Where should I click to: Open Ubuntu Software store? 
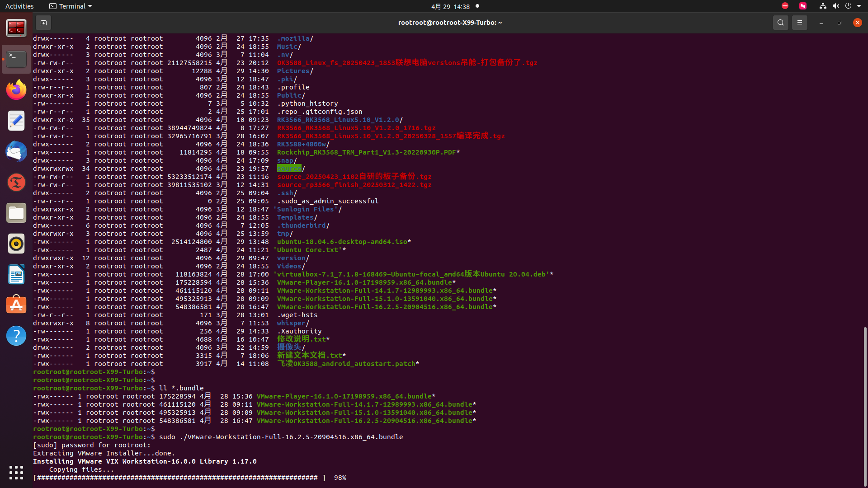(x=16, y=305)
